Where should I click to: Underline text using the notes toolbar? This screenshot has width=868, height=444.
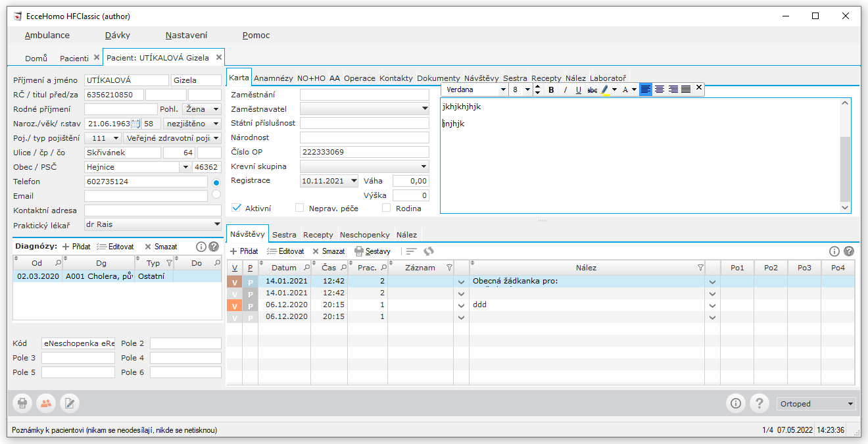579,89
